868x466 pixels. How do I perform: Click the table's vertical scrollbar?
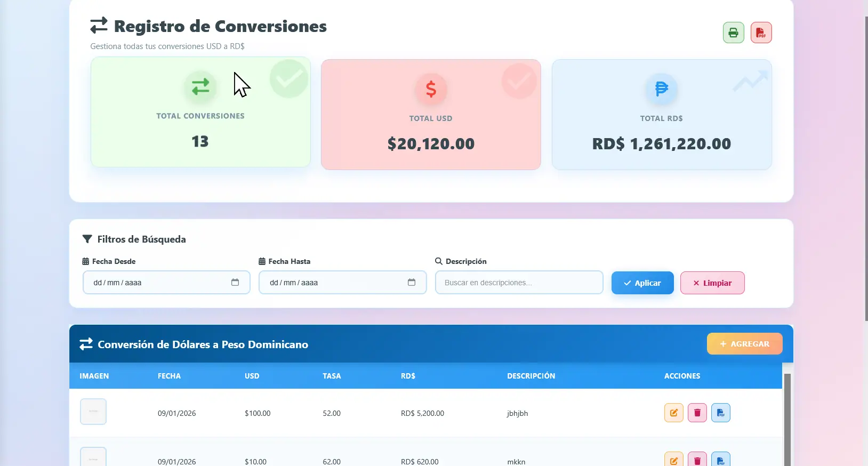(787, 420)
